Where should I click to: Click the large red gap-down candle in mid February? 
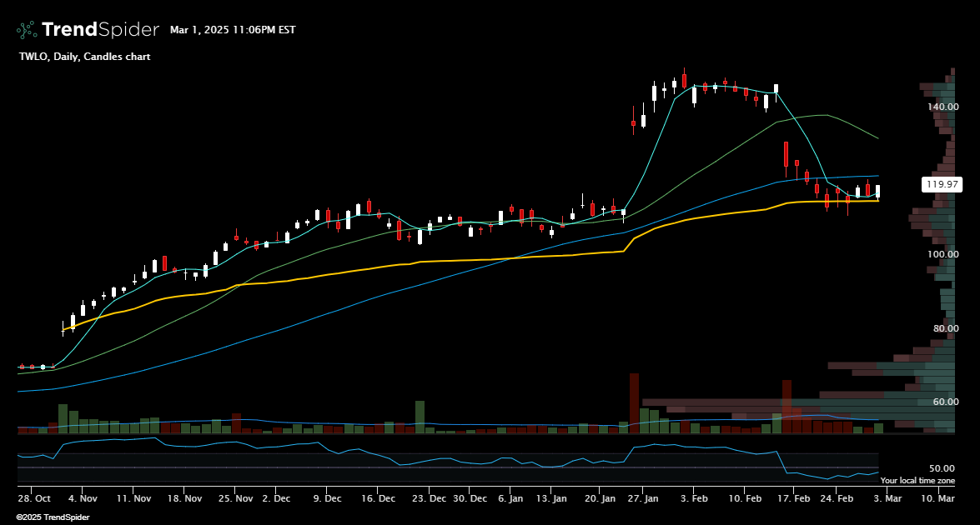[x=787, y=159]
